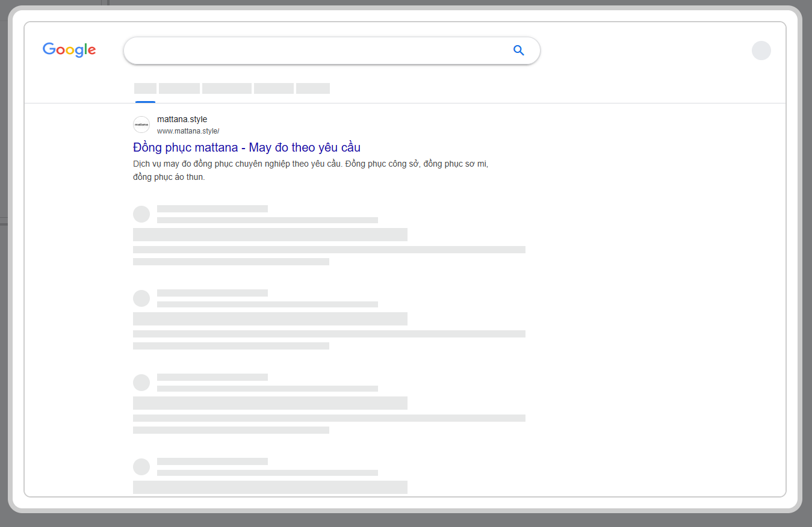Click the gray account avatar circle
The height and width of the screenshot is (527, 812).
click(761, 51)
